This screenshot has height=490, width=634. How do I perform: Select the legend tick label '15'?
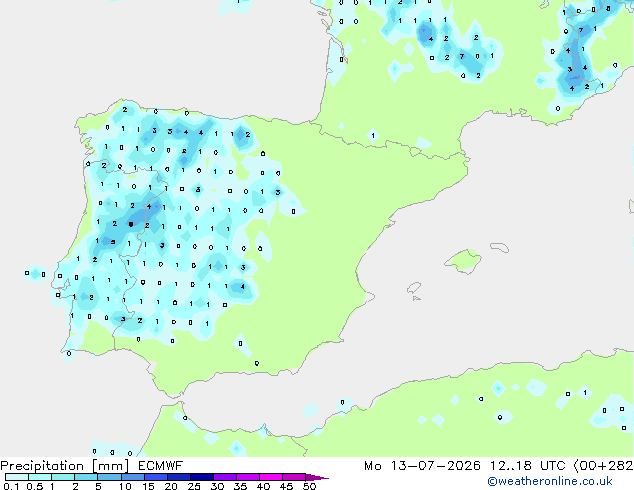pos(148,486)
